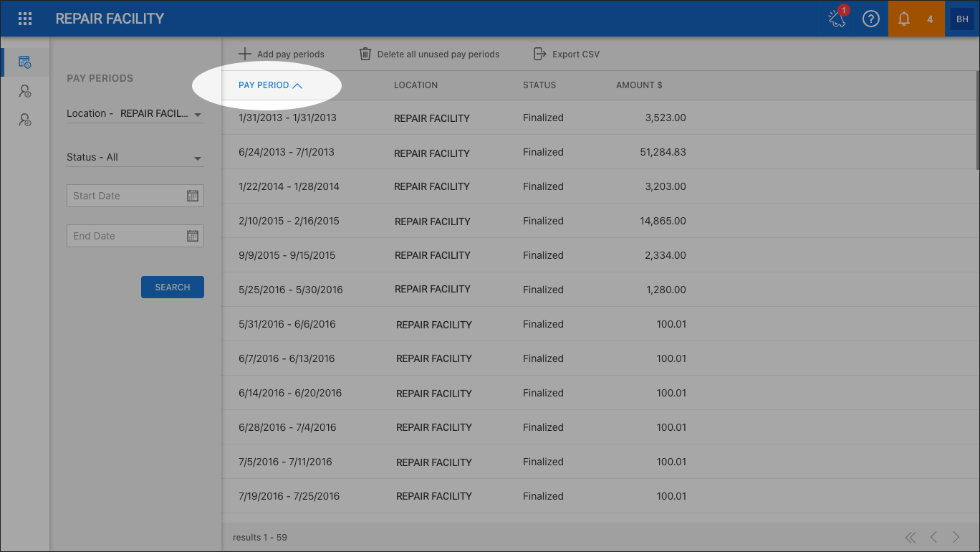Viewport: 980px width, 552px height.
Task: Click the End Date input field
Action: click(x=135, y=236)
